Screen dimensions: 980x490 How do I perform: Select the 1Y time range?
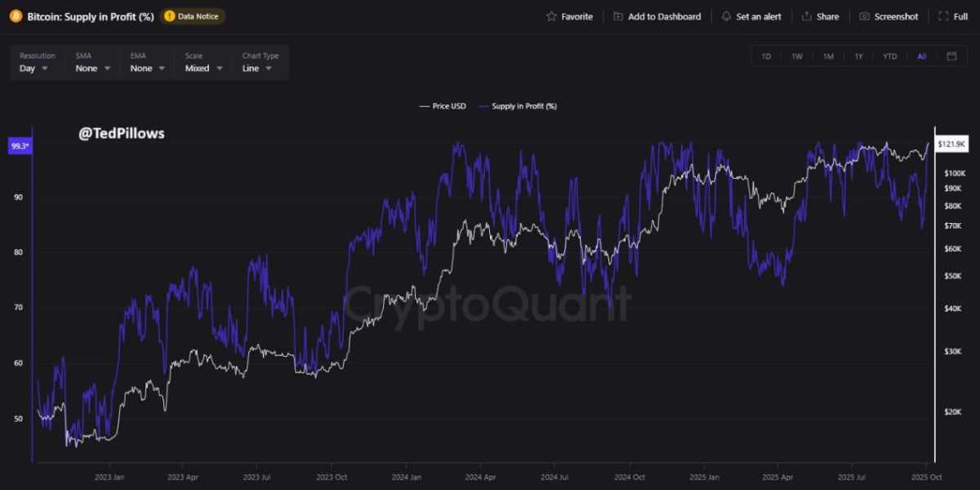click(858, 56)
